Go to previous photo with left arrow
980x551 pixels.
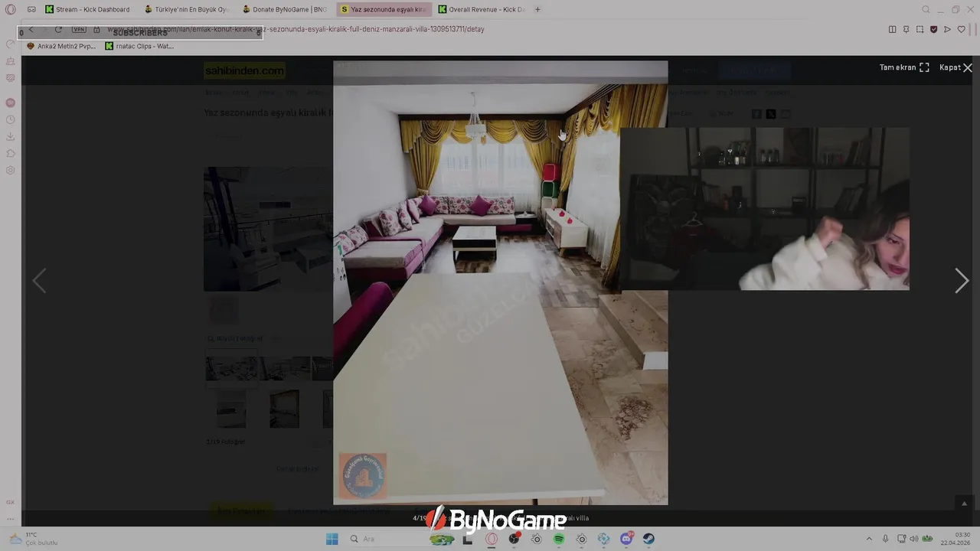click(39, 281)
